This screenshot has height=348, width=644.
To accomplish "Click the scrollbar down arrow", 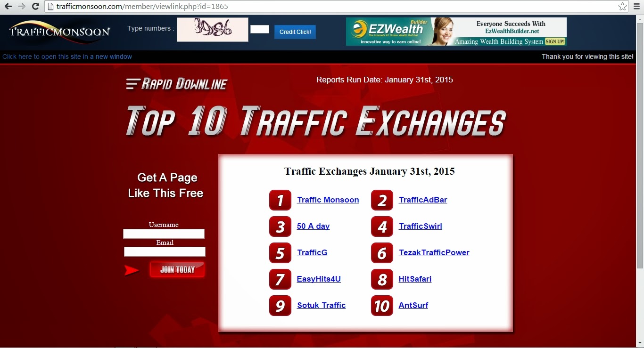I will tap(640, 343).
